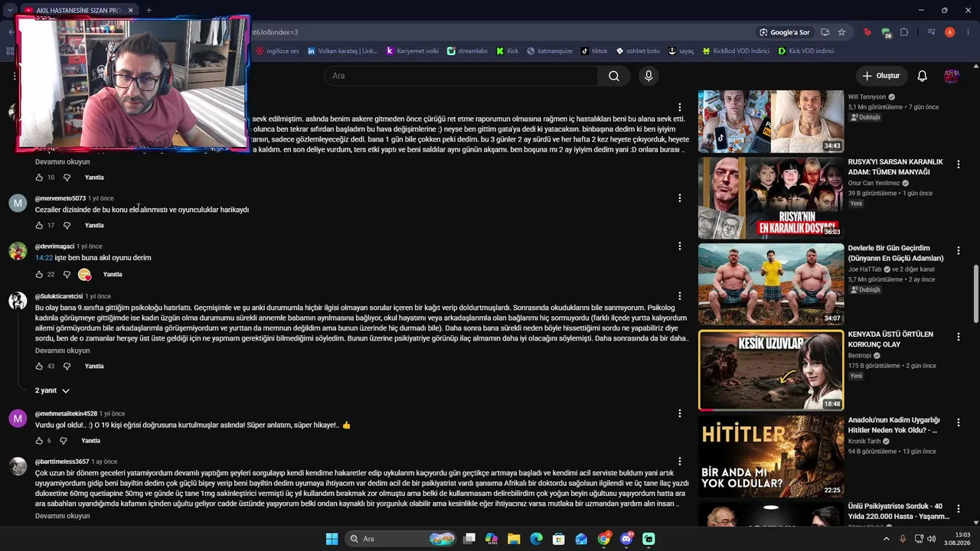Like the @mehmetalitekin4528 comment
The width and height of the screenshot is (980, 551).
pyautogui.click(x=39, y=441)
